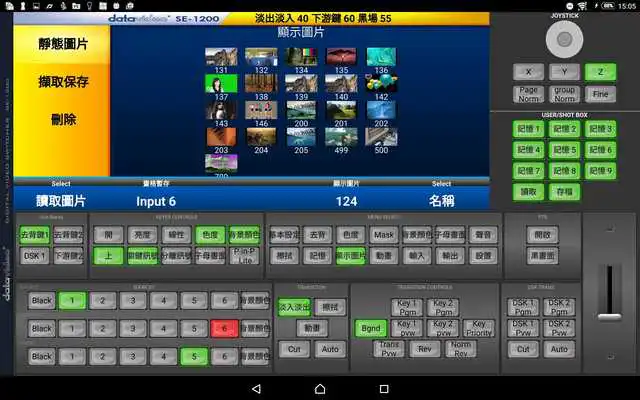Open still image thumbnail 131
The width and height of the screenshot is (640, 400).
pos(221,57)
